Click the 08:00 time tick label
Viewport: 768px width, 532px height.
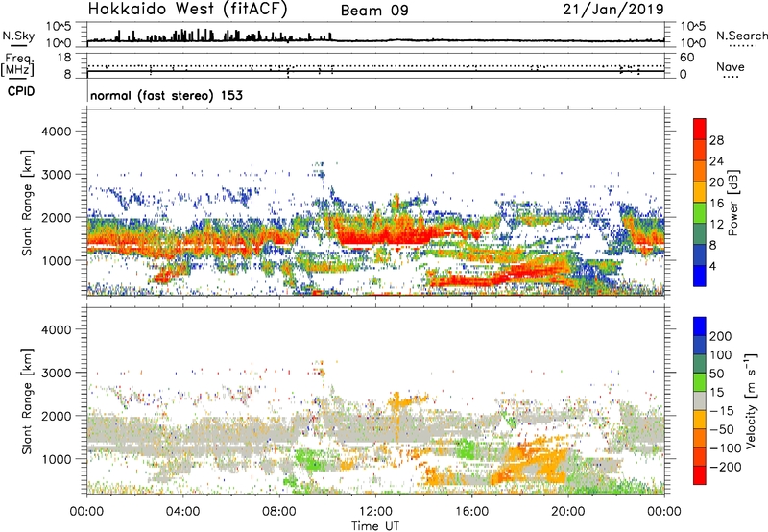(279, 512)
